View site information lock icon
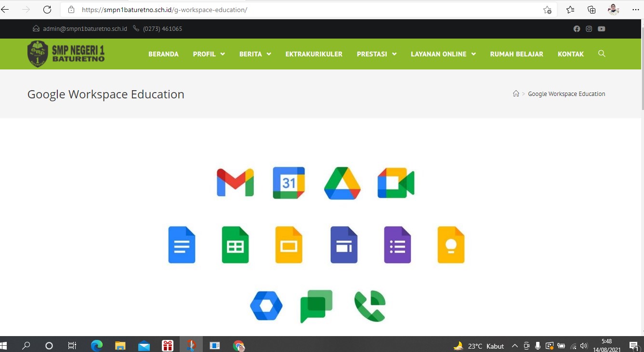 coord(71,10)
